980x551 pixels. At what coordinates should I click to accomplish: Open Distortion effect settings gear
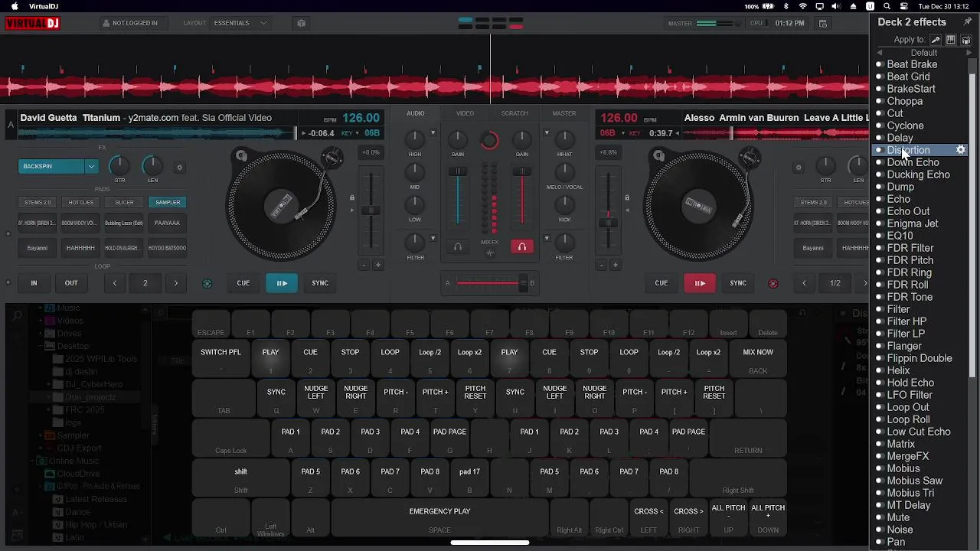tap(961, 150)
